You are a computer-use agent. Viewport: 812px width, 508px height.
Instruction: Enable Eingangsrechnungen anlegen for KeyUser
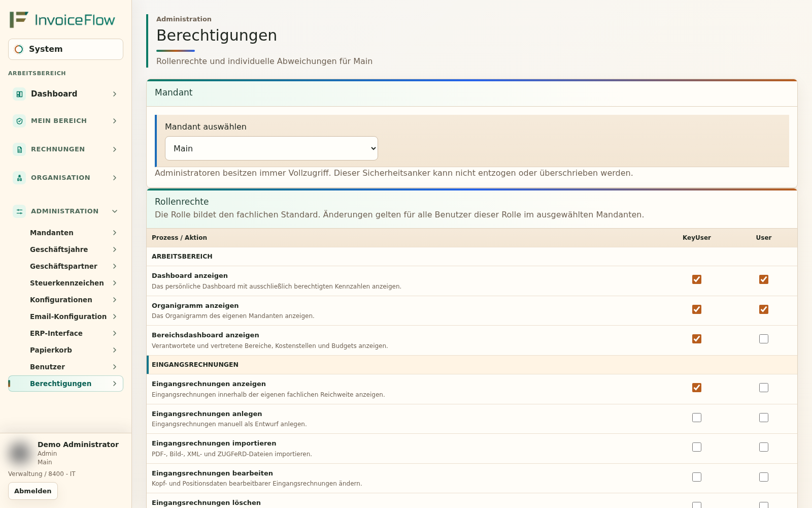click(x=697, y=418)
